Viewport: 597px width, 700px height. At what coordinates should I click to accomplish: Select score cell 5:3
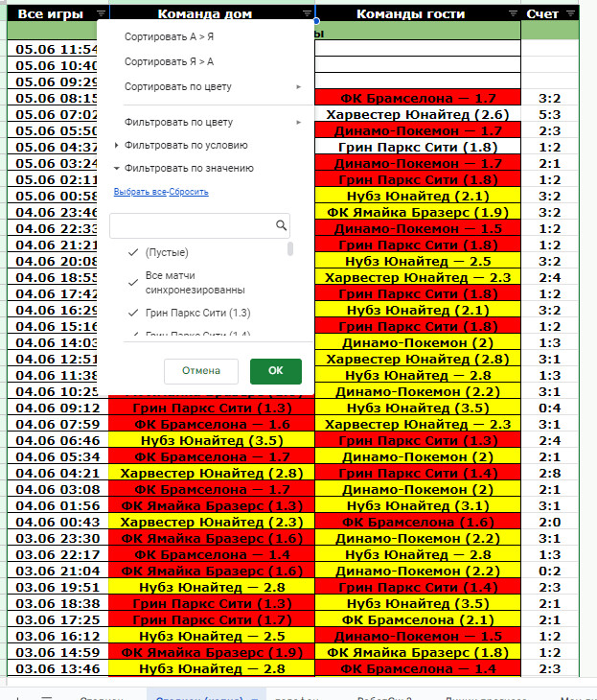tap(550, 115)
